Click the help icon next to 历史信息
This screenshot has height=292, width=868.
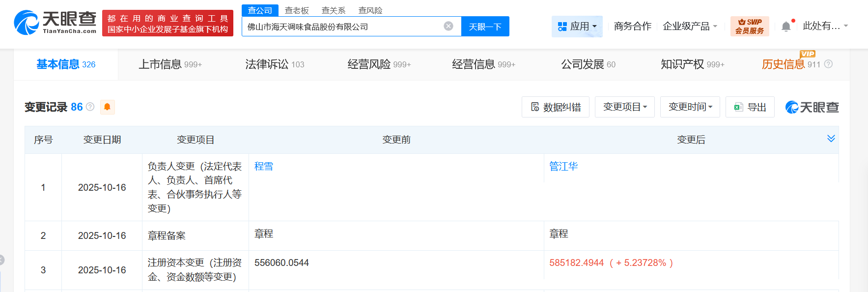coord(828,64)
